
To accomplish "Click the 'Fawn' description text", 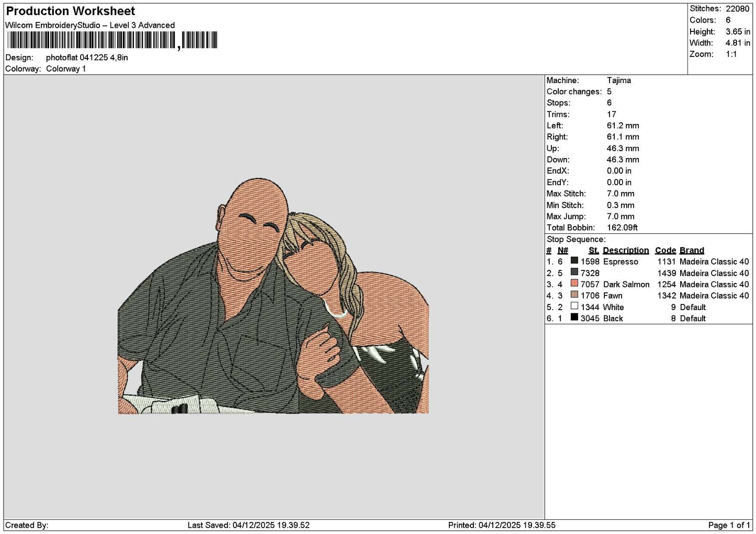I will coord(613,296).
